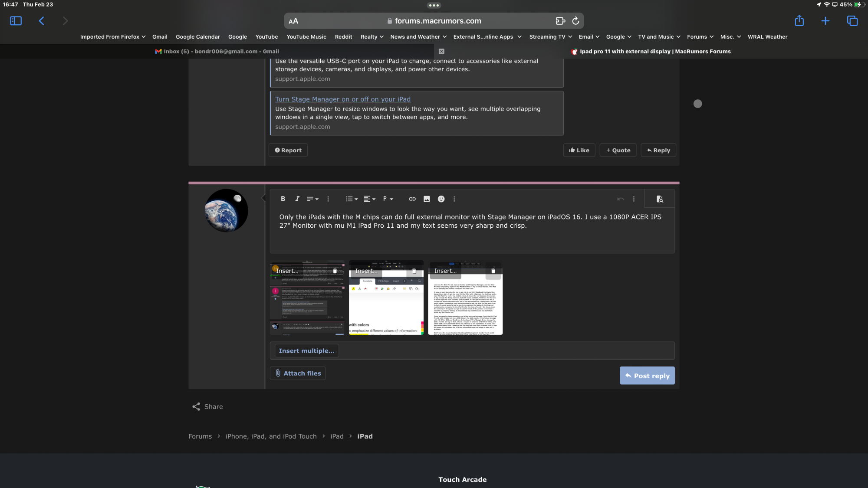The width and height of the screenshot is (868, 488).
Task: Click the third attachment thumbnail
Action: click(465, 304)
